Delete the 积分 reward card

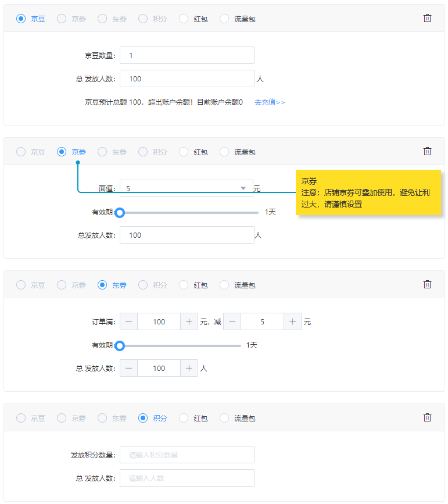coord(427,417)
